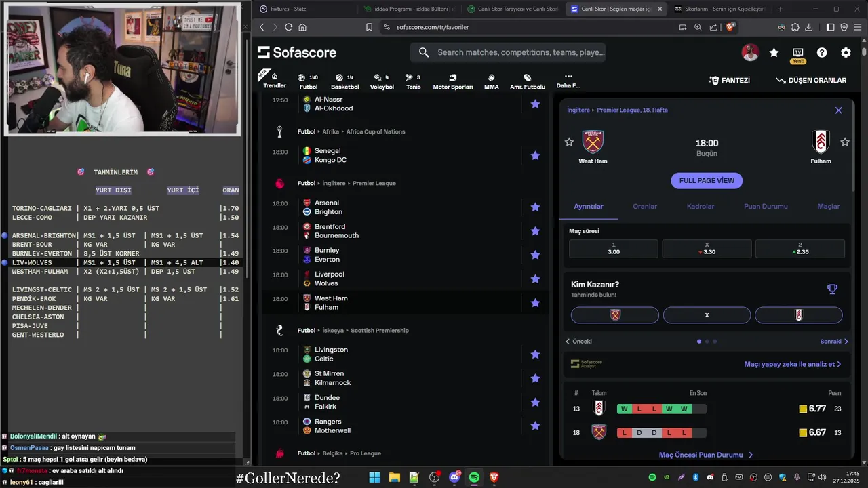Select odds 2 at 2.35
This screenshot has width=868, height=488.
pyautogui.click(x=800, y=248)
